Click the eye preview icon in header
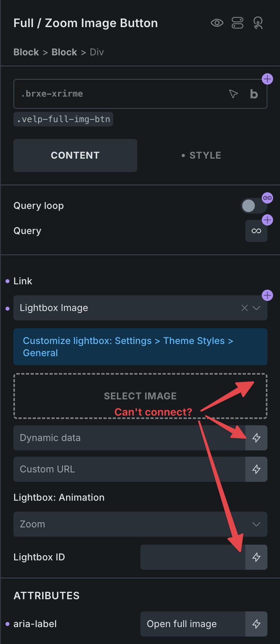 coord(217,23)
